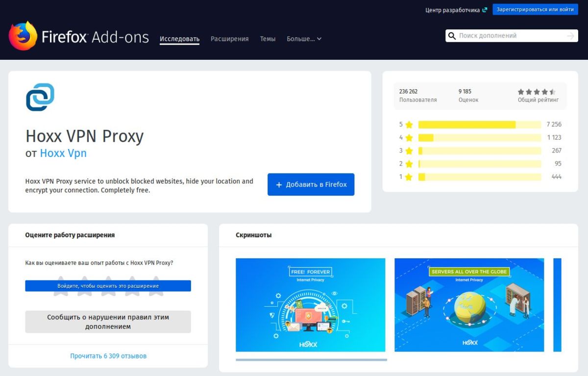Expand the Больше… dropdown menu

[x=304, y=39]
